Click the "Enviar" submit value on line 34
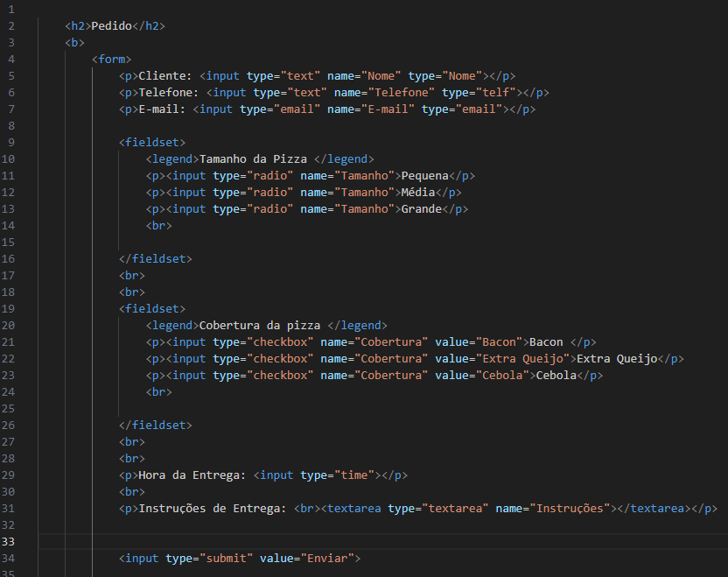728x577 pixels. pos(324,558)
